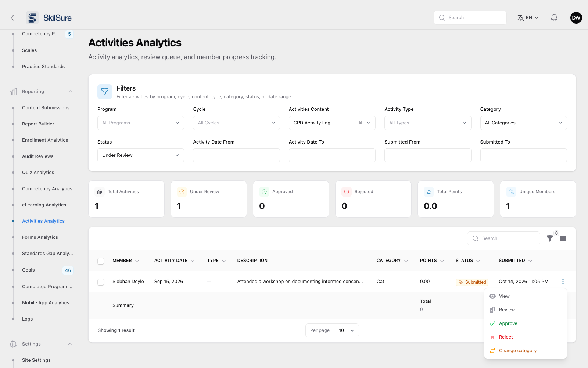This screenshot has height=368, width=588.
Task: Open the Category dropdown
Action: point(523,123)
